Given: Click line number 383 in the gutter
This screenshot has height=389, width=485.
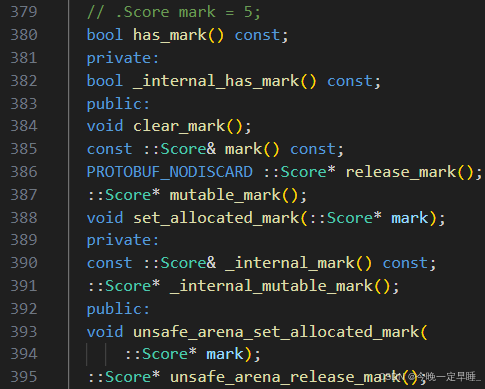Looking at the screenshot, I should (x=24, y=104).
